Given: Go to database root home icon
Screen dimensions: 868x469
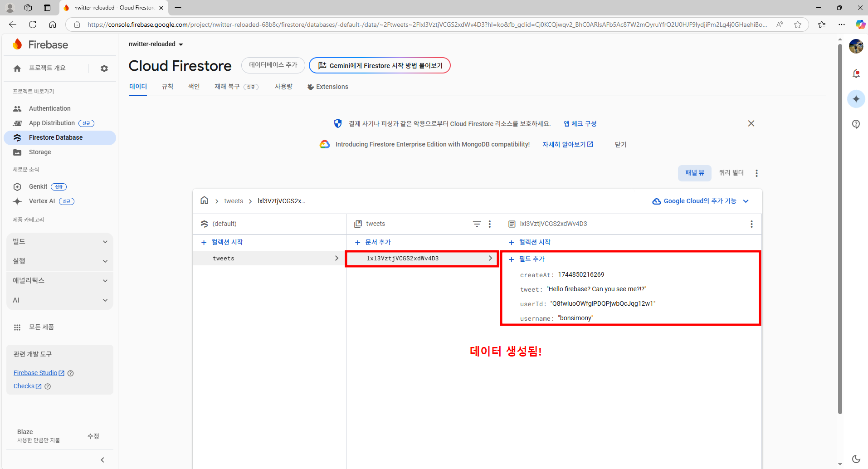Looking at the screenshot, I should [205, 200].
